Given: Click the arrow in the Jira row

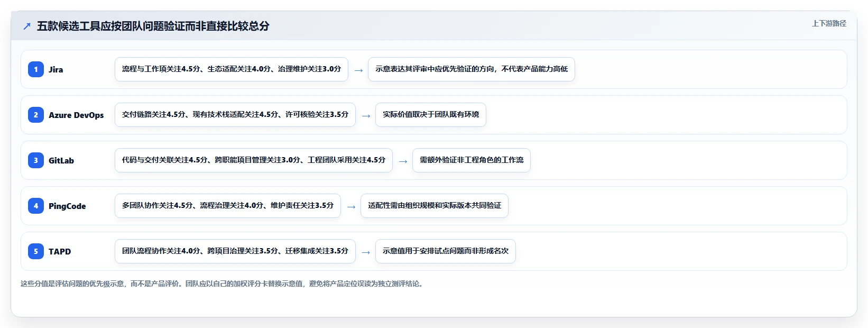Looking at the screenshot, I should (358, 70).
